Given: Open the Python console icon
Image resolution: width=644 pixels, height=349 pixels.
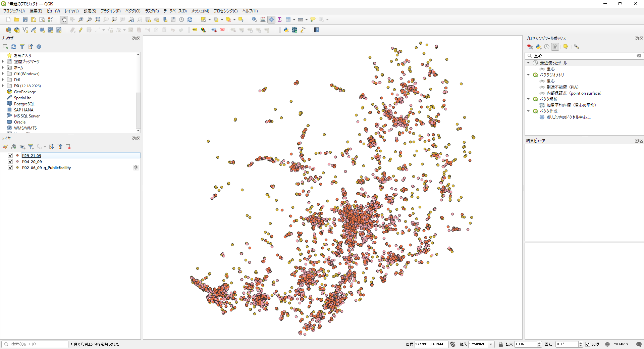Looking at the screenshot, I should coord(286,30).
